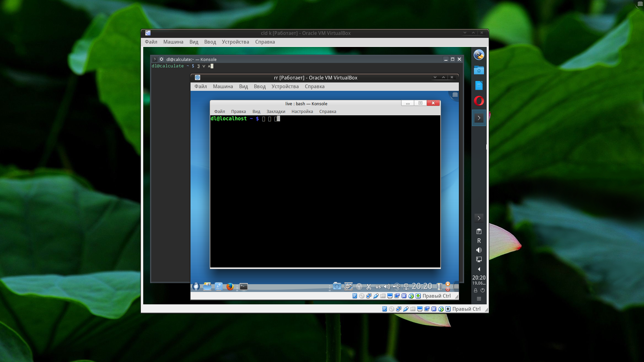Expand the Konsole task chevron in side panel
The image size is (644, 362).
click(x=479, y=118)
